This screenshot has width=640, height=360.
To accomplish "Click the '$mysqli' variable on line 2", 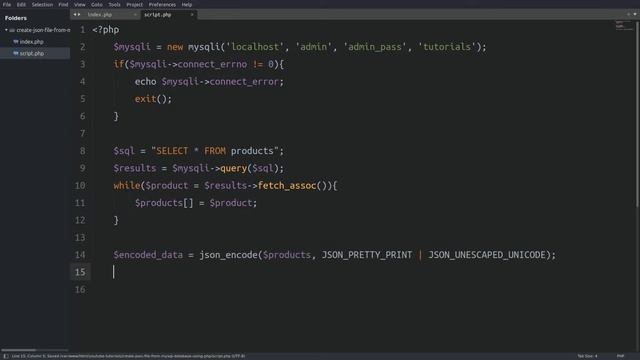I will (132, 47).
